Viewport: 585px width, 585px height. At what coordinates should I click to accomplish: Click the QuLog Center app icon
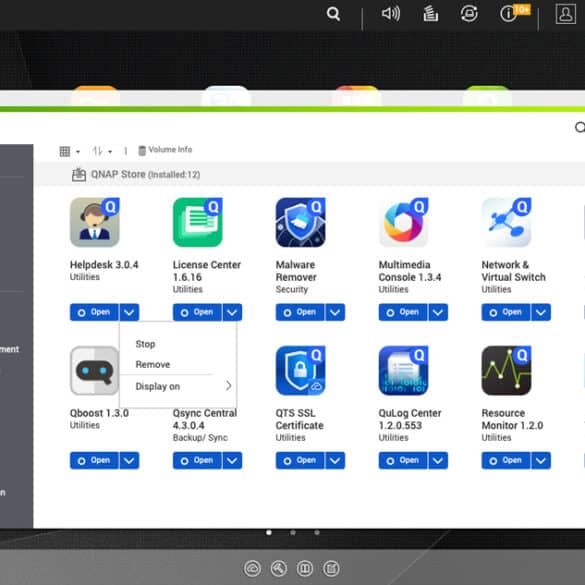[403, 370]
